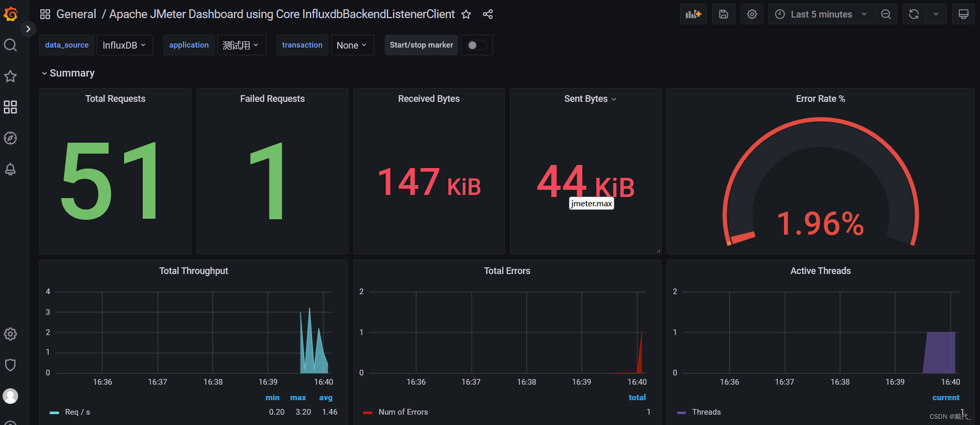Open the Active Threads panel title menu

click(820, 271)
